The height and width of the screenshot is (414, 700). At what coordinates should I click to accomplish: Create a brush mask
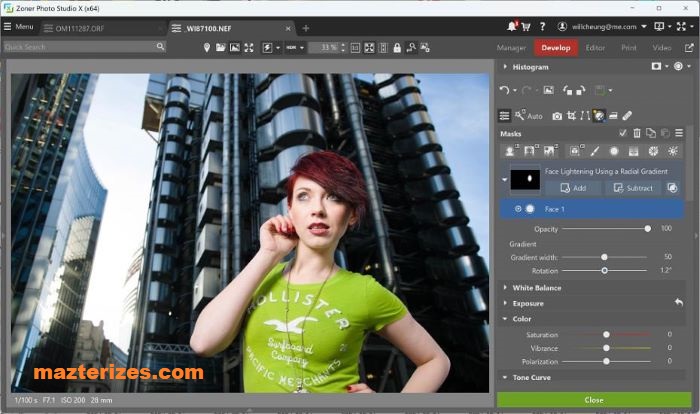point(594,151)
